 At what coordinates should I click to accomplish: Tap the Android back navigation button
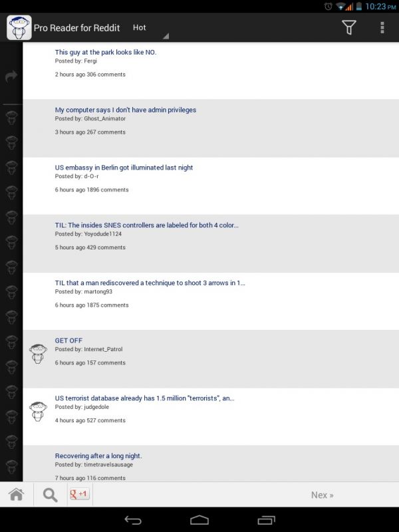point(132,520)
